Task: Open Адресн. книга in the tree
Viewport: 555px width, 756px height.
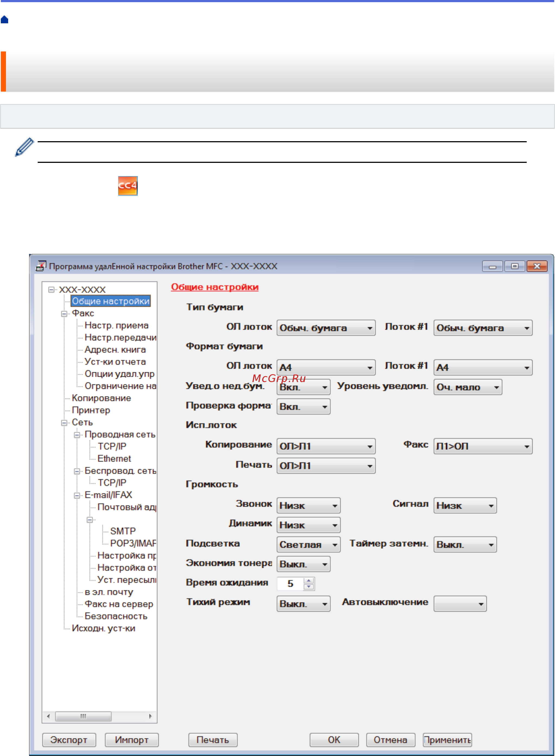Action: click(115, 350)
